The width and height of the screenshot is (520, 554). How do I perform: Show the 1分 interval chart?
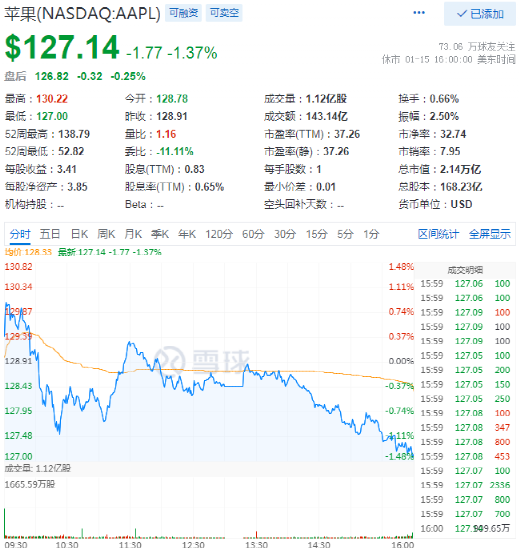[x=371, y=234]
